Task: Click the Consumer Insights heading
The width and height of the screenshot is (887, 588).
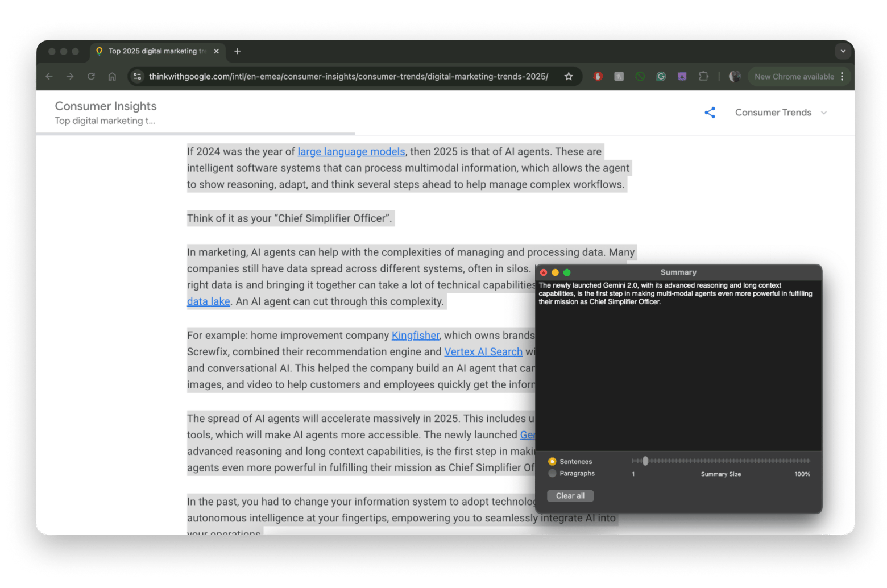Action: point(106,106)
